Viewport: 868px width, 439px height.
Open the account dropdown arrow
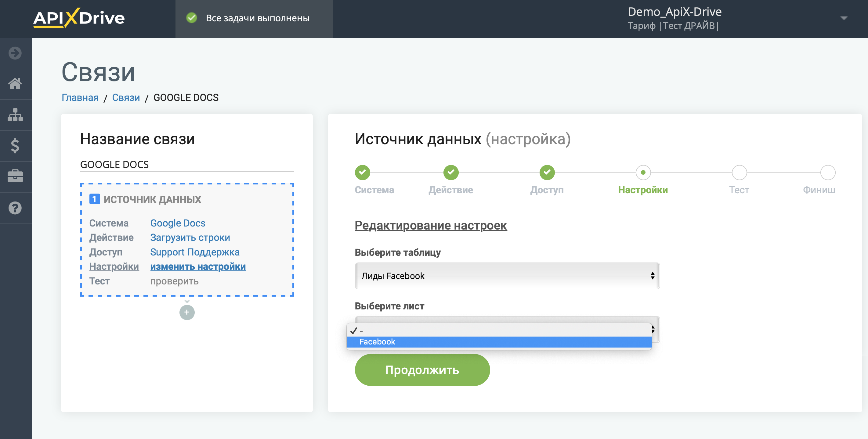coord(843,18)
